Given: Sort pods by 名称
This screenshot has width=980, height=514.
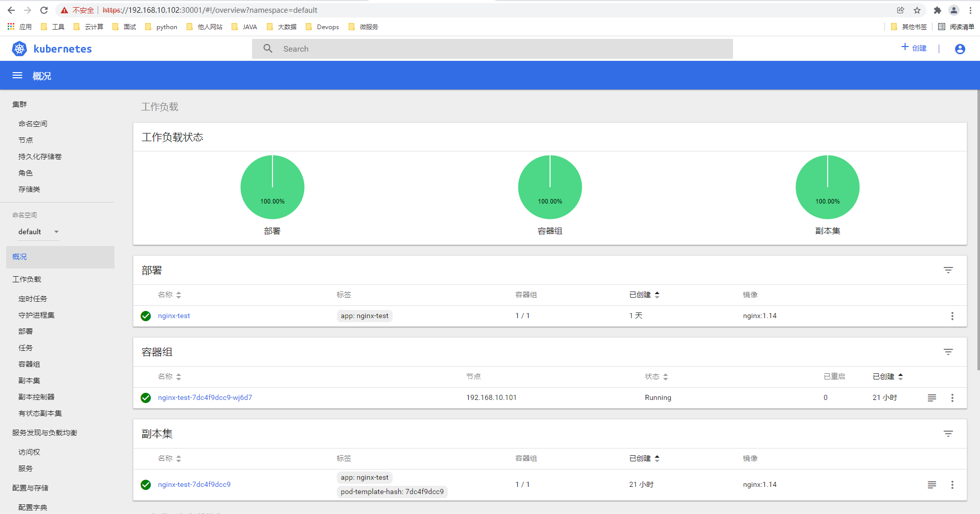Looking at the screenshot, I should 169,376.
